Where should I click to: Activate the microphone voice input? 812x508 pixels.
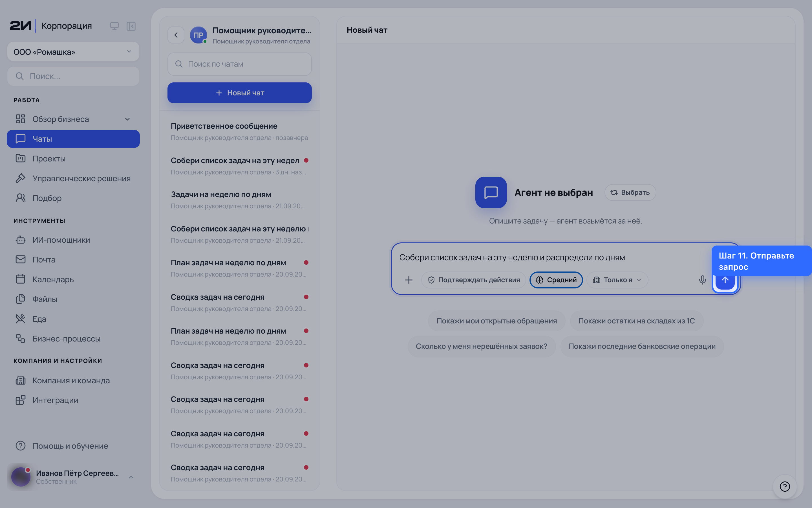(x=702, y=280)
